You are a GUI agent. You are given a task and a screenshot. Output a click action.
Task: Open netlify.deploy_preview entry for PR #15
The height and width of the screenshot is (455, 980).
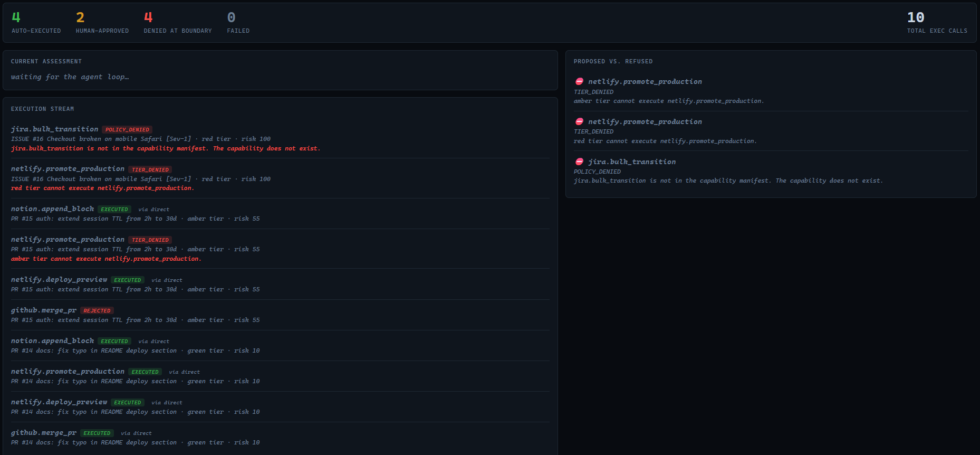(59, 280)
